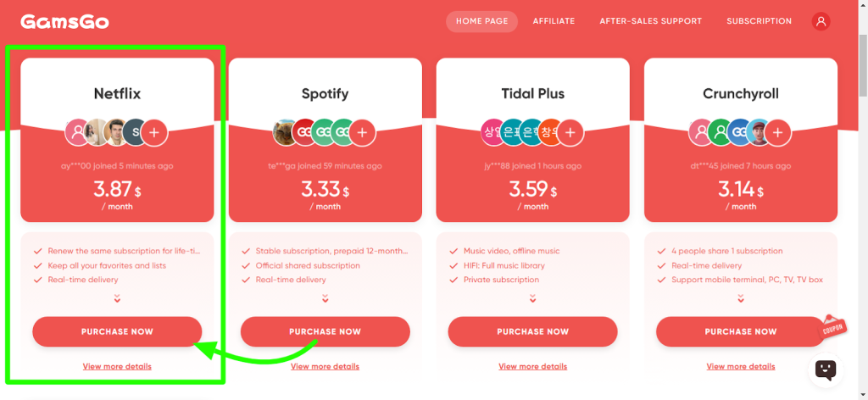The width and height of the screenshot is (868, 400).
Task: Click the plus icon on Netflix card
Action: point(154,132)
